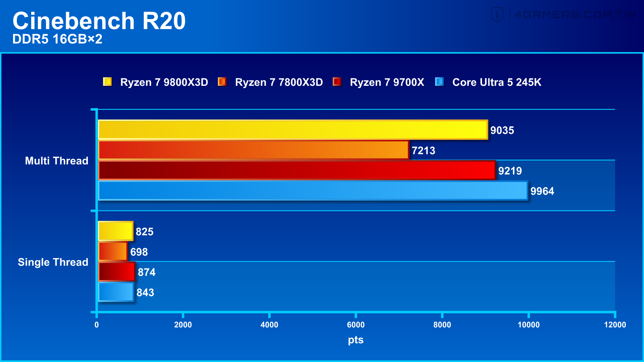Image resolution: width=644 pixels, height=362 pixels.
Task: Click the red Multi Thread bar scoring 9219
Action: pyautogui.click(x=297, y=170)
